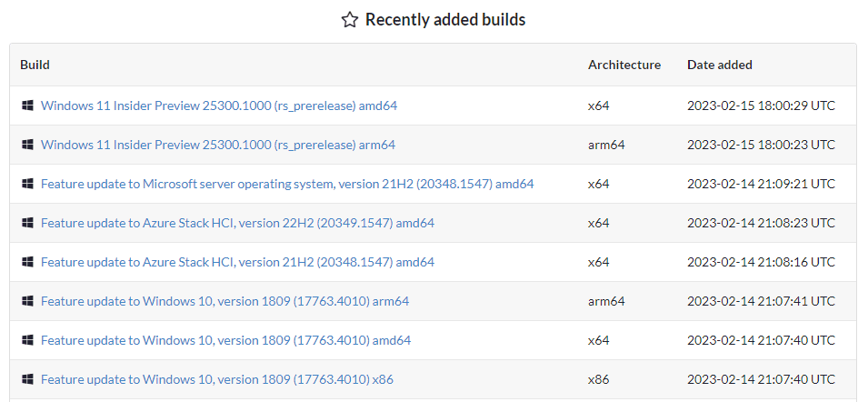Click Windows icon beside Microsoft server 21H2 build
This screenshot has width=868, height=402.
coord(27,184)
